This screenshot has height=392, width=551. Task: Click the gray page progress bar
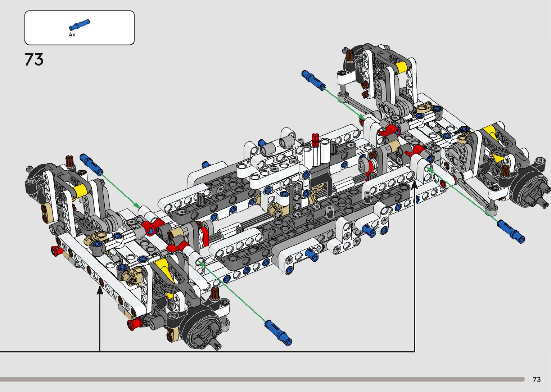[262, 379]
